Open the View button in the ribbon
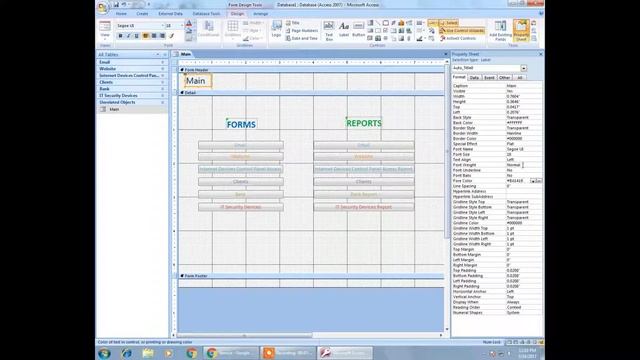640x360 pixels. (105, 30)
